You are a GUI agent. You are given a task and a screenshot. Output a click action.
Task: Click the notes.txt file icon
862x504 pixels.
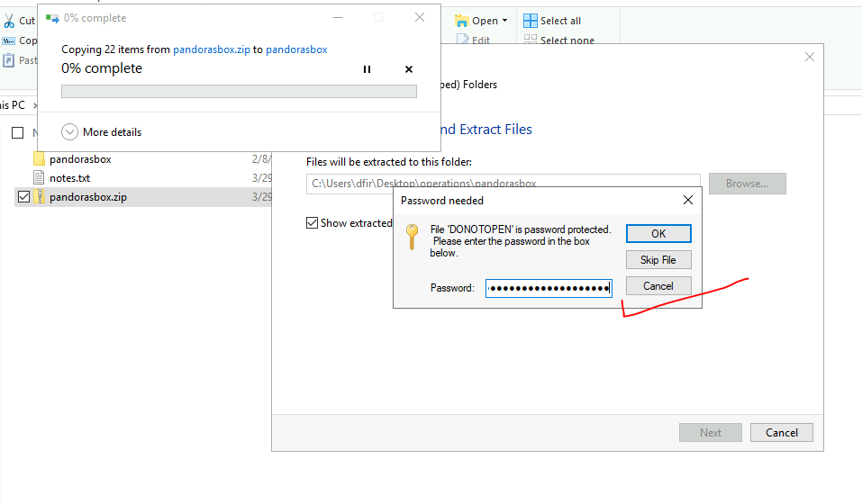pos(39,178)
